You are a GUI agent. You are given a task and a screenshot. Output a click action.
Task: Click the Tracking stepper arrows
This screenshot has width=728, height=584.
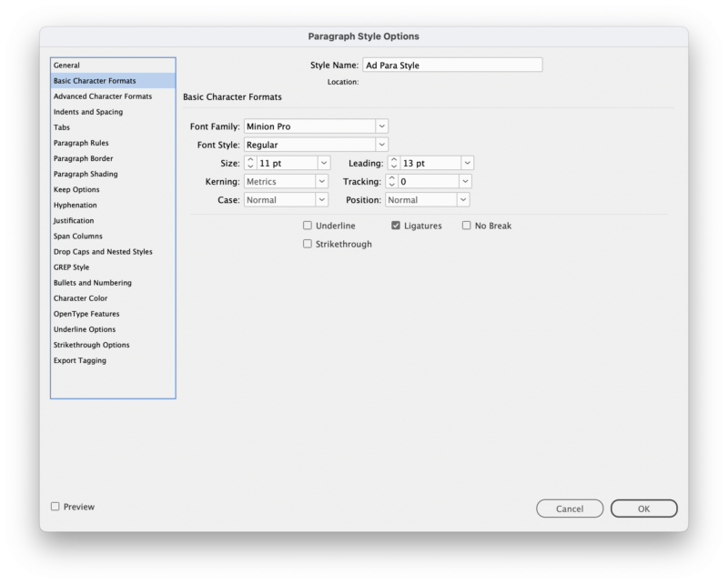pyautogui.click(x=392, y=182)
